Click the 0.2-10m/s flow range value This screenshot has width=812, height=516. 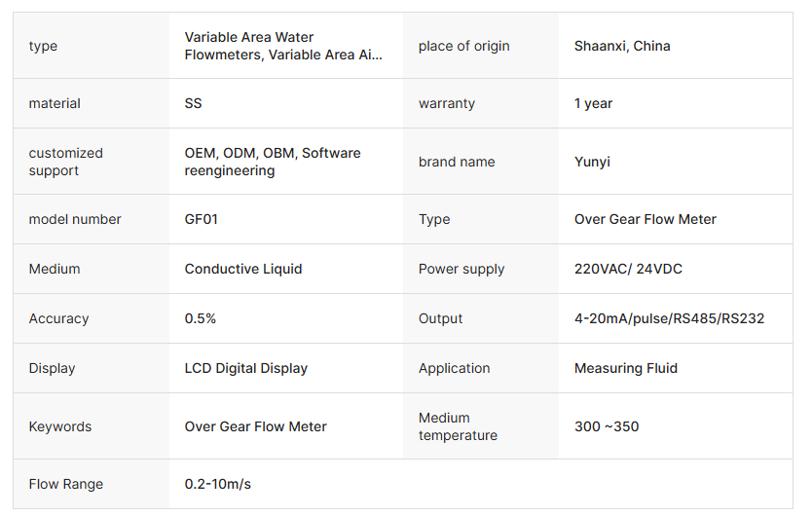(x=218, y=484)
